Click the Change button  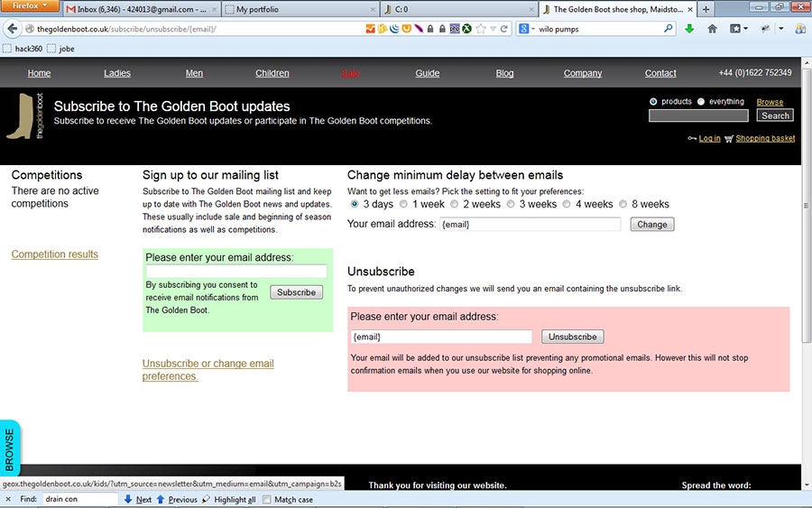[652, 225]
